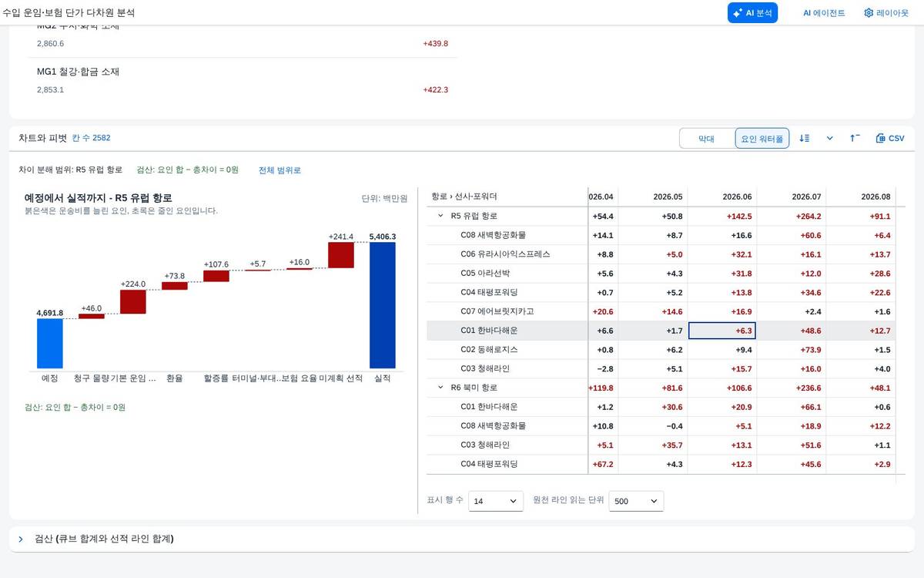This screenshot has height=578, width=924.
Task: Click the MG1 철강·합금 소재 list item
Action: coord(243,80)
